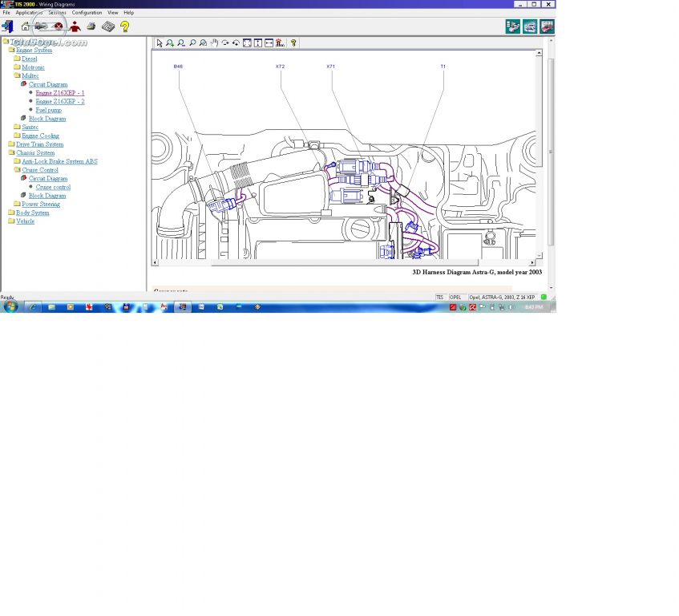
Task: Click the X71 connector label
Action: coord(331,67)
